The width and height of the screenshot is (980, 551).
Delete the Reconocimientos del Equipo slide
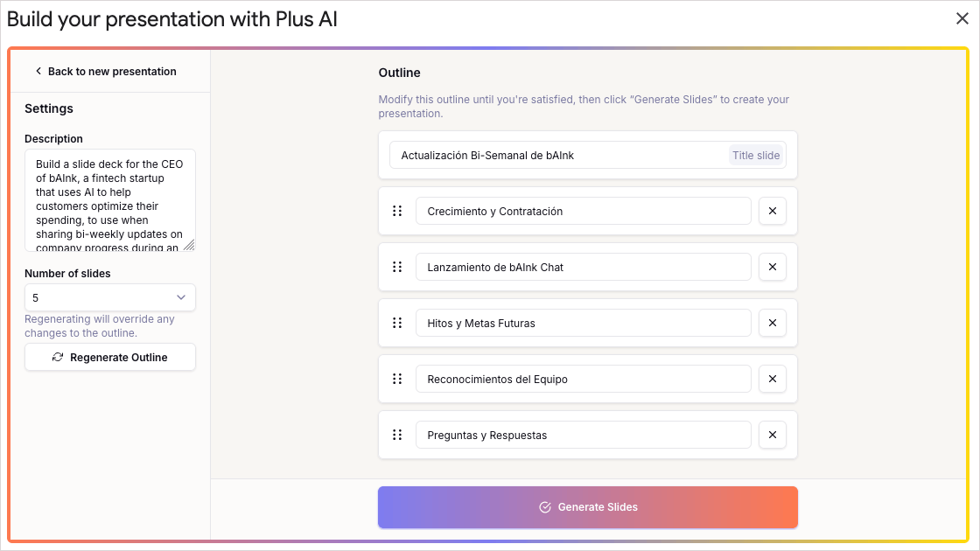click(772, 379)
